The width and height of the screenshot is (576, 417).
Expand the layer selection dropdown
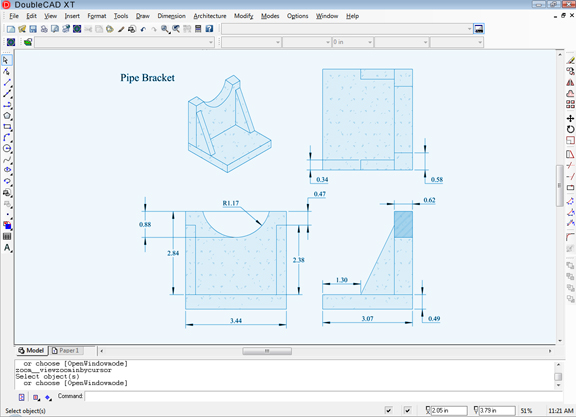tap(124, 42)
